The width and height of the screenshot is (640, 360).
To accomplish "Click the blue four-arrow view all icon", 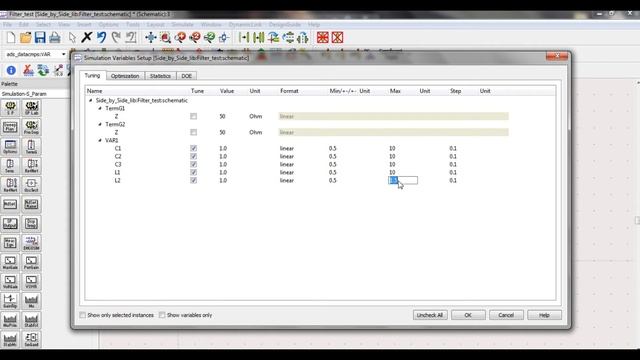I will pyautogui.click(x=151, y=38).
